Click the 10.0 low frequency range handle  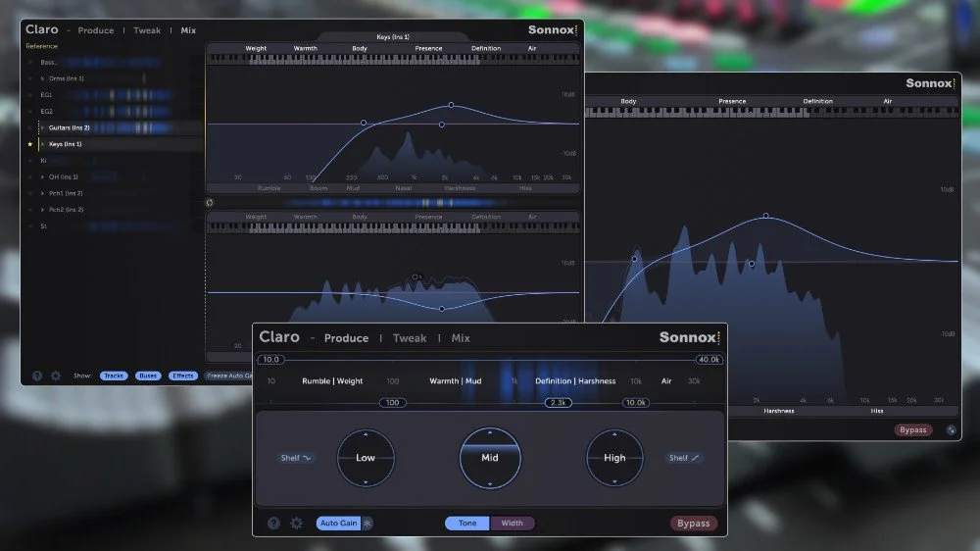(271, 360)
